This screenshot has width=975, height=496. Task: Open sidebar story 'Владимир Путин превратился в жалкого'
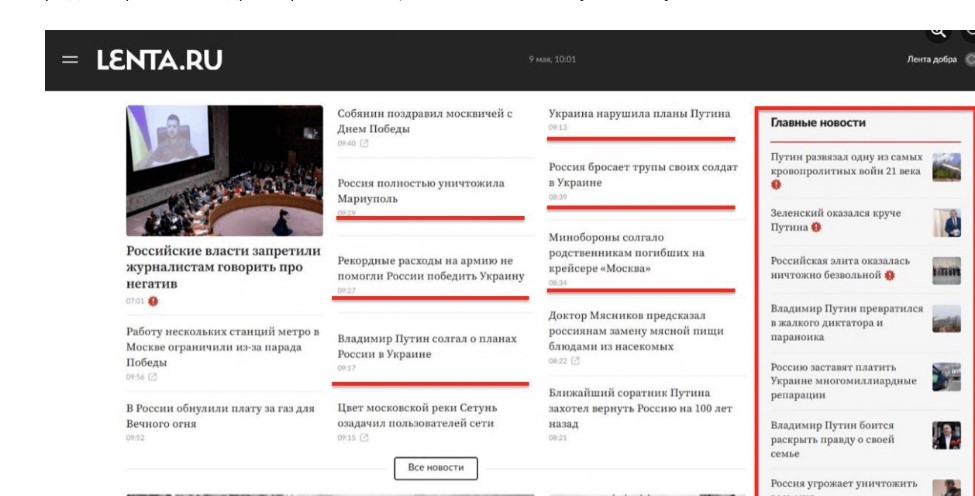click(x=847, y=323)
